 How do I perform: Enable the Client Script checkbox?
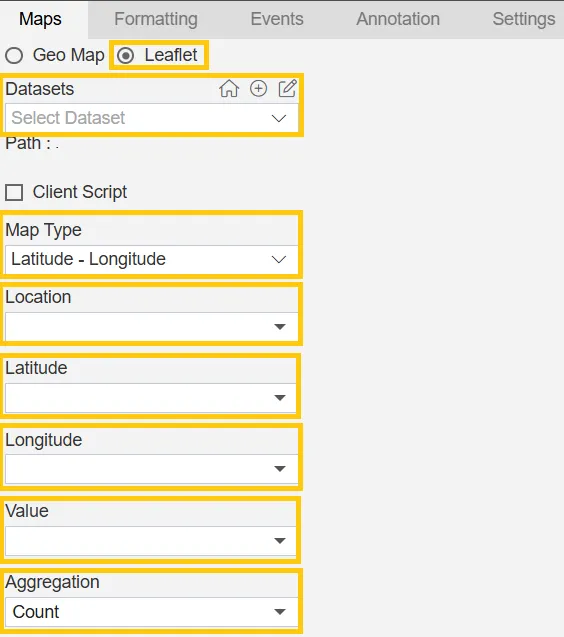[14, 192]
